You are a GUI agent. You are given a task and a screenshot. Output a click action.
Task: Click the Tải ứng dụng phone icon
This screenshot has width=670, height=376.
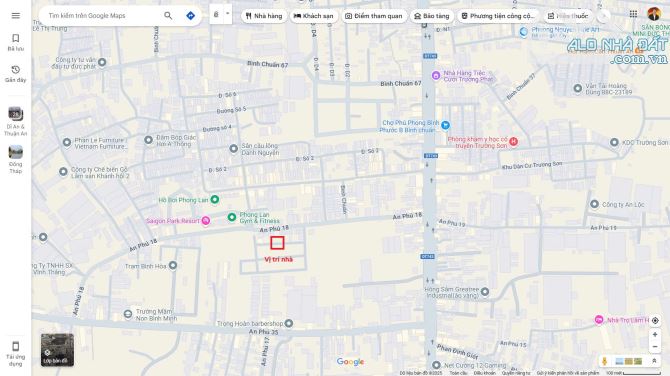16,346
